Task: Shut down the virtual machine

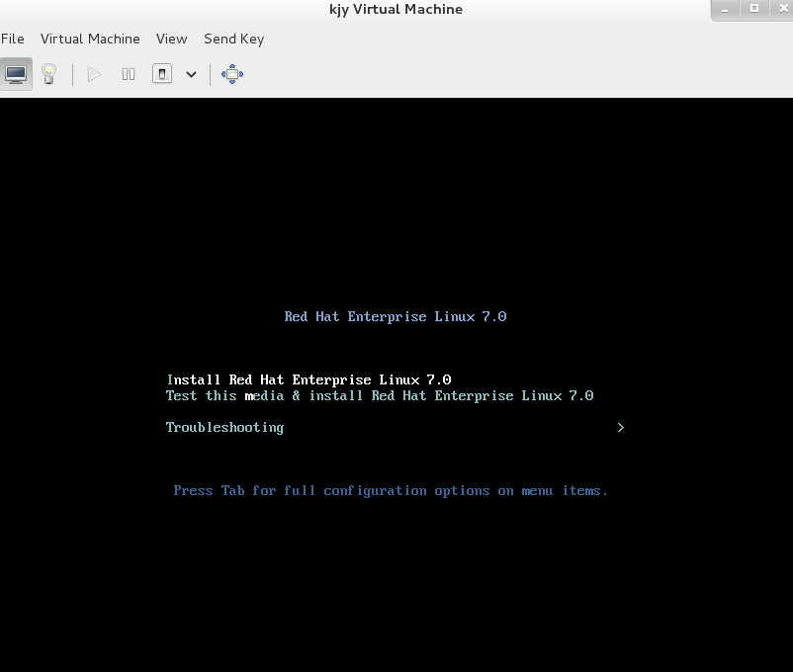Action: tap(162, 74)
